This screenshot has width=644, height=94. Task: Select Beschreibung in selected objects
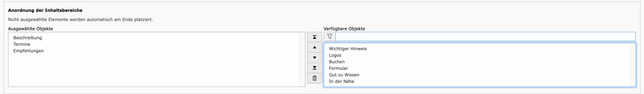point(27,38)
